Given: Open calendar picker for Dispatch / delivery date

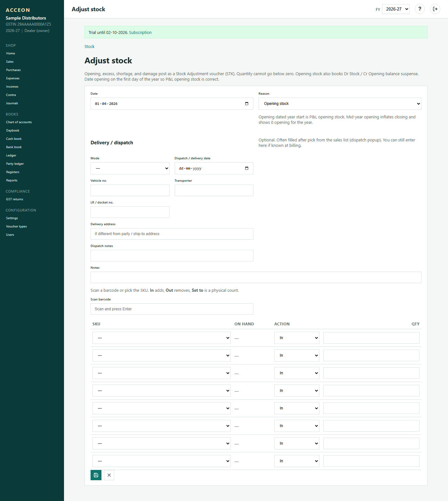Looking at the screenshot, I should click(247, 168).
